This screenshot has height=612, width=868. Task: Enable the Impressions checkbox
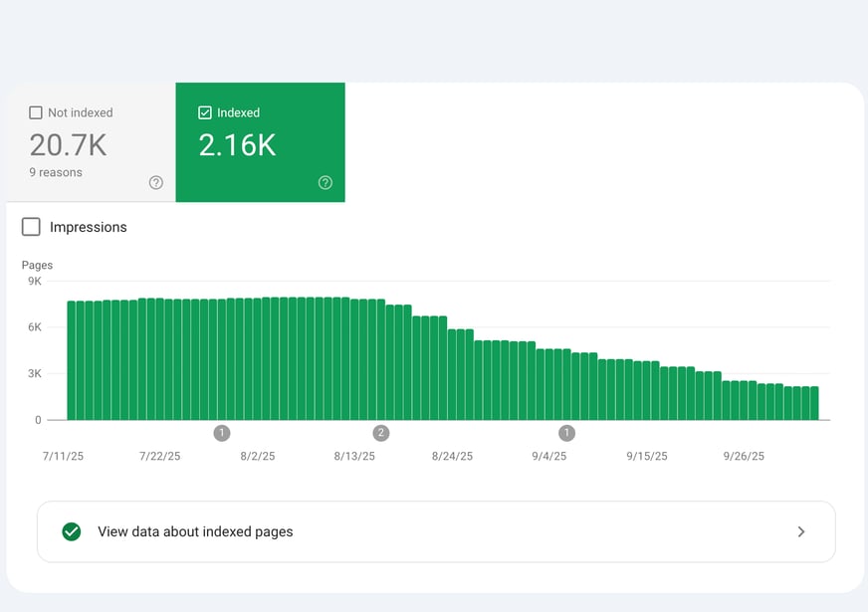31,227
